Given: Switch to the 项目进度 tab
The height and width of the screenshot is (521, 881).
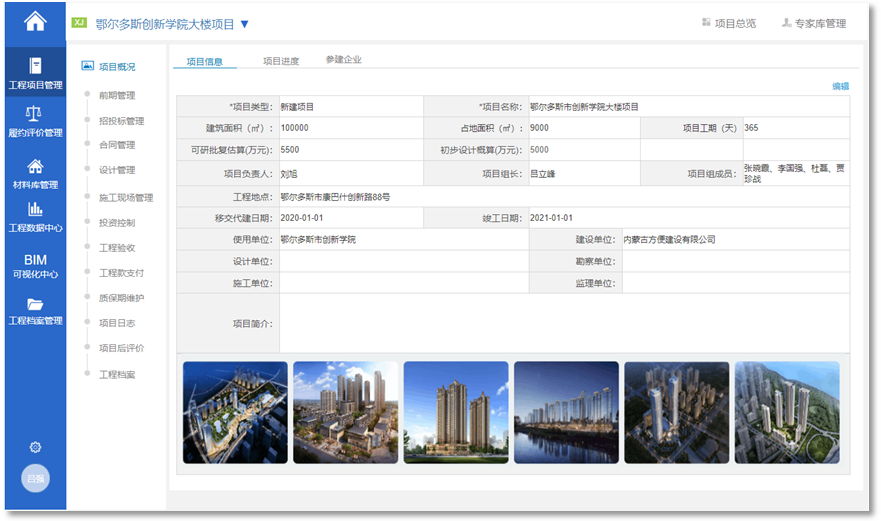Looking at the screenshot, I should pyautogui.click(x=281, y=61).
